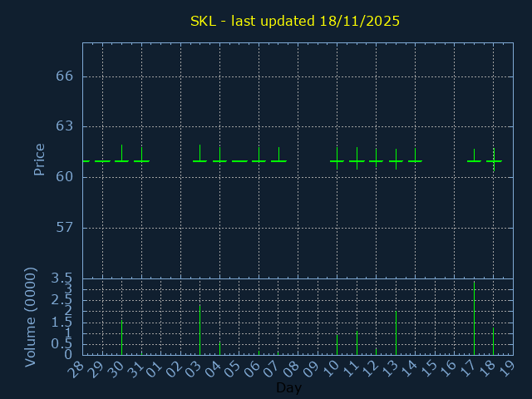Click the 3.5 volume tick label
The width and height of the screenshot is (532, 399).
(63, 278)
